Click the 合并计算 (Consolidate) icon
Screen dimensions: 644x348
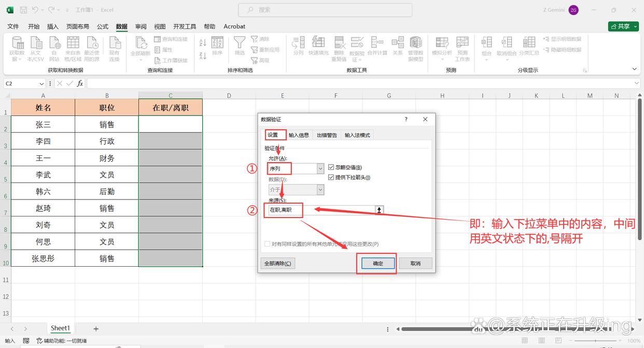377,43
